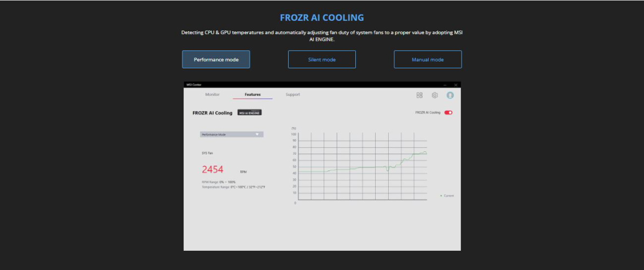Click the 2454 RPM fan speed value
This screenshot has width=644, height=270.
click(x=212, y=169)
